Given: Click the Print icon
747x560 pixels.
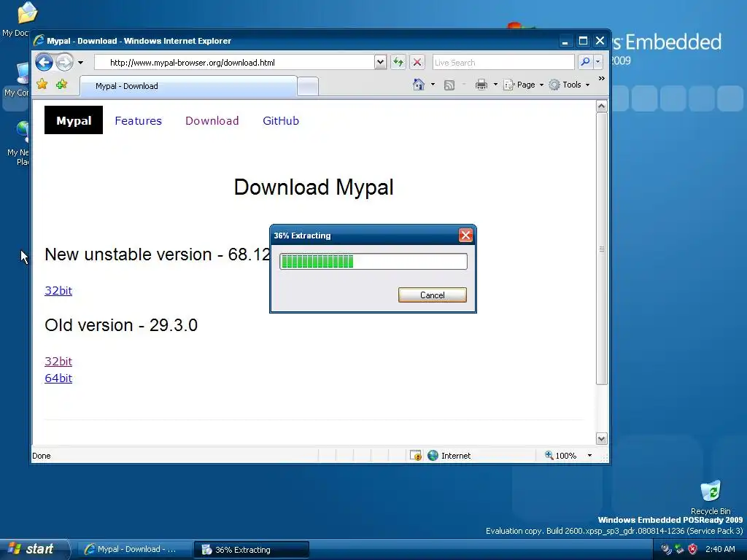Looking at the screenshot, I should (x=481, y=85).
